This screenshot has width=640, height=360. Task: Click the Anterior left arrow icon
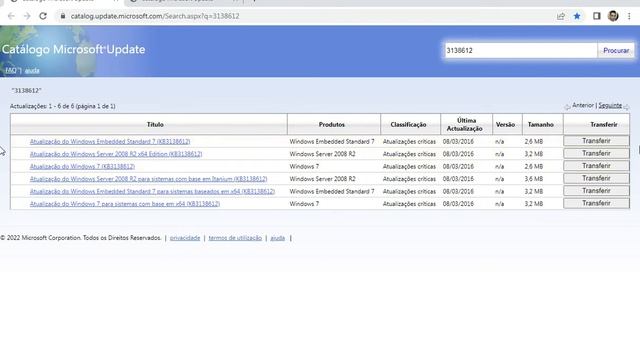(x=567, y=107)
